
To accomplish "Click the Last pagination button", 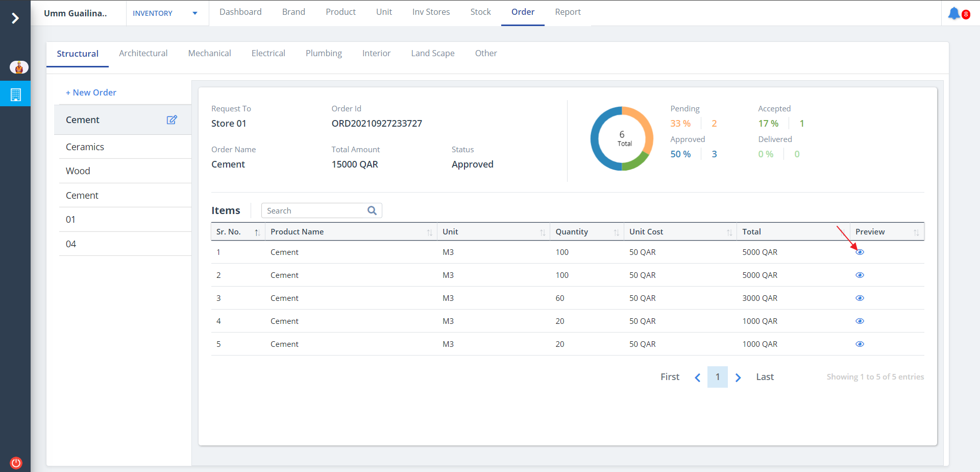I will (765, 377).
